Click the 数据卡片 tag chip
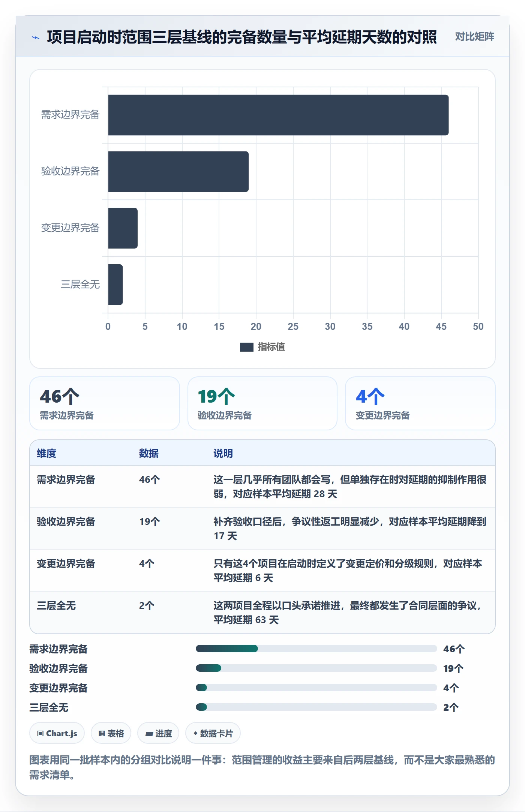This screenshot has height=812, width=525. coord(213,733)
